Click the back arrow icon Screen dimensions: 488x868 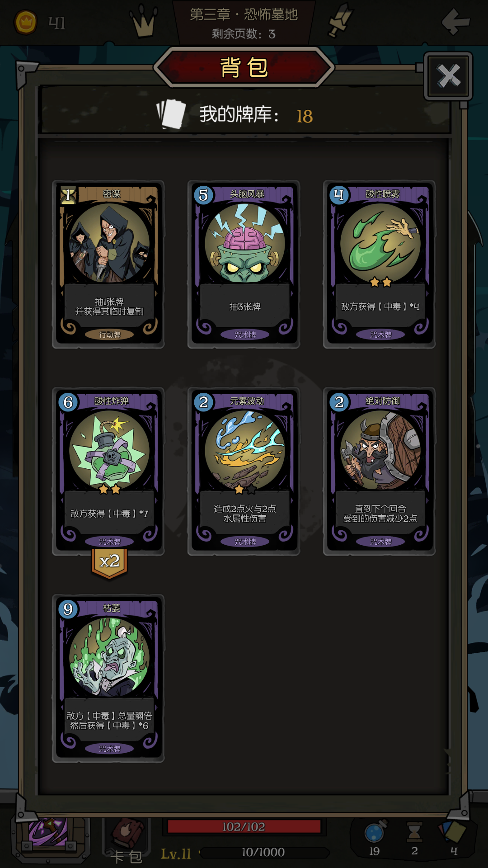point(455,22)
